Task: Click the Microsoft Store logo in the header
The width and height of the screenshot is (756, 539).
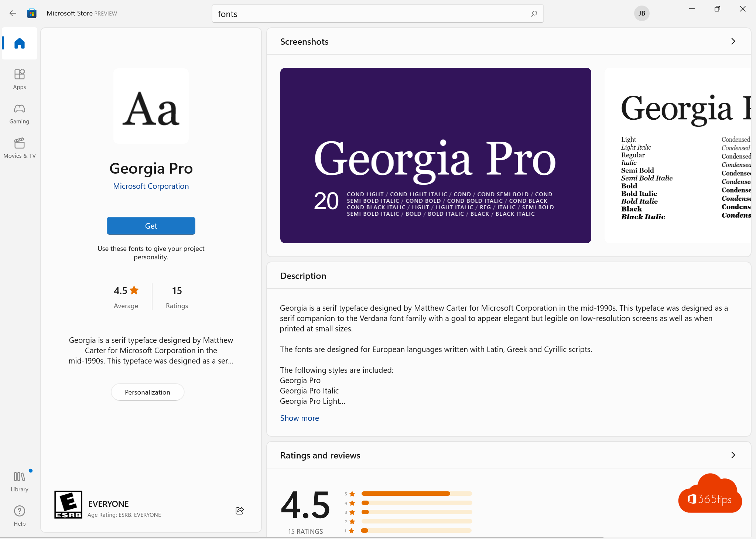Action: 32,13
